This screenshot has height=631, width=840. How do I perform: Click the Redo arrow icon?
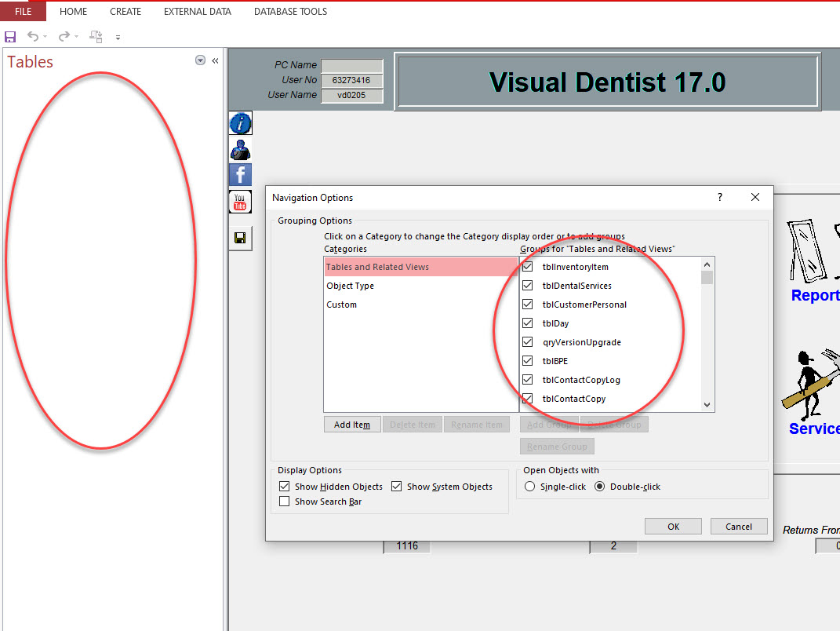64,36
